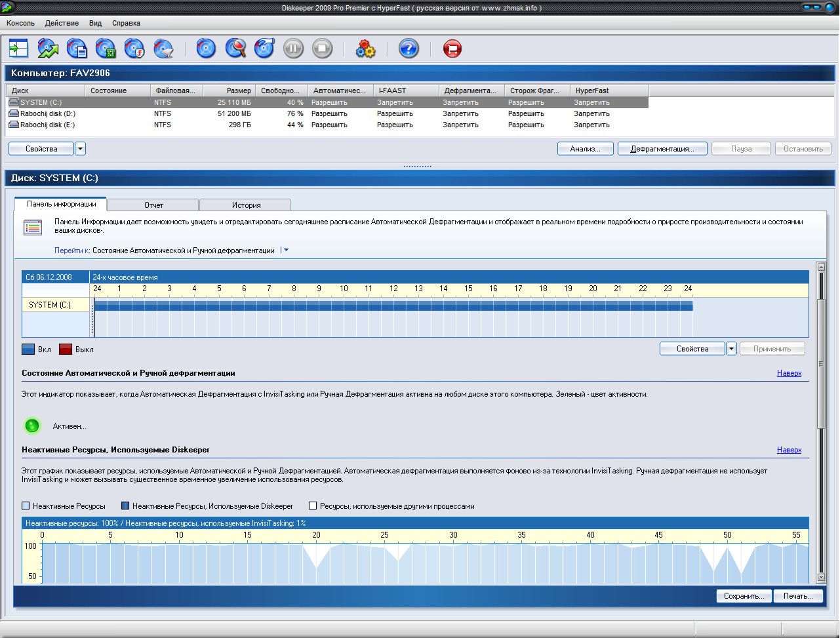
Task: Open the Консоль menu
Action: [x=20, y=23]
